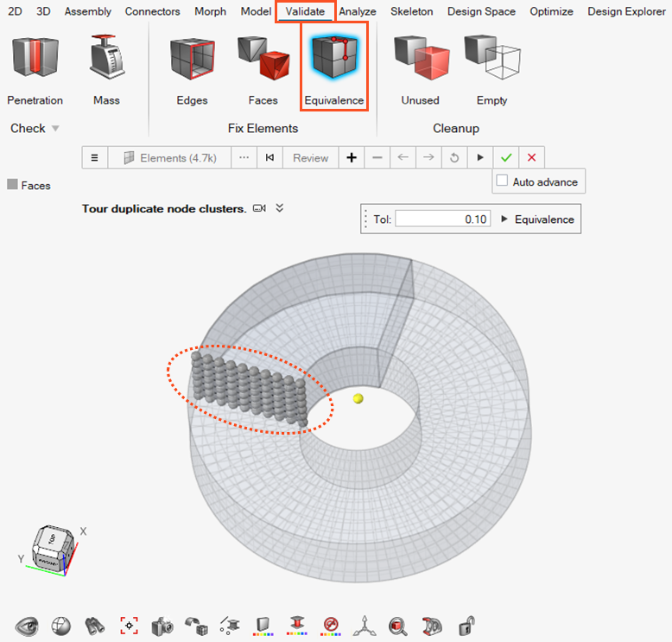Go to next cluster with right arrow
The width and height of the screenshot is (672, 642).
point(428,158)
